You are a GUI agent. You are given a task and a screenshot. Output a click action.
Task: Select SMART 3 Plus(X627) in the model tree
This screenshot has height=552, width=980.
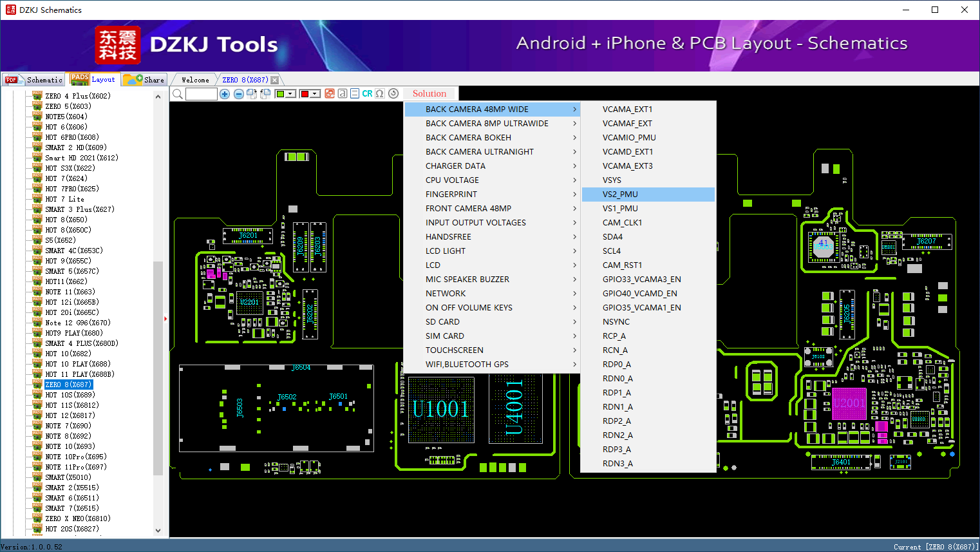pyautogui.click(x=80, y=209)
